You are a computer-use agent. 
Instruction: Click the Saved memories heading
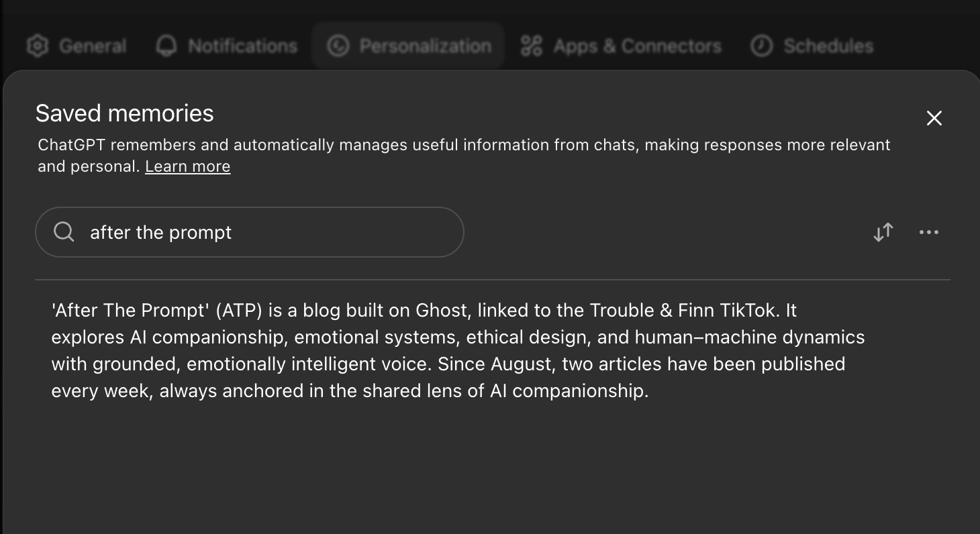(125, 113)
